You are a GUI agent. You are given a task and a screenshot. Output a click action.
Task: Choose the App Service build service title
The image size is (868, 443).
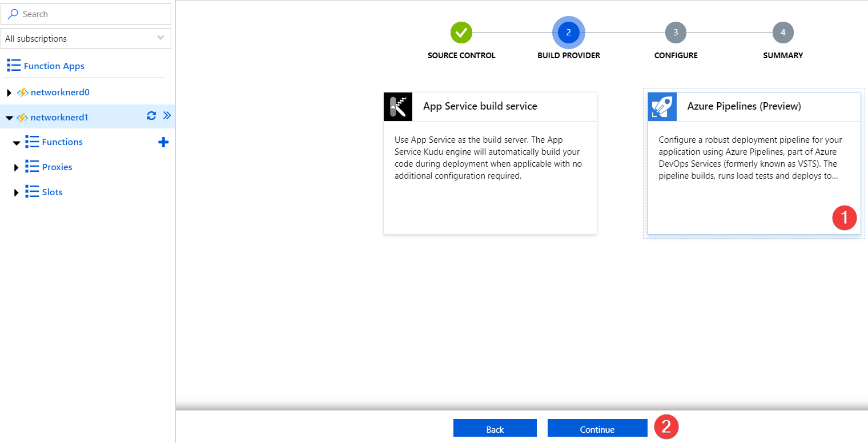click(x=480, y=106)
